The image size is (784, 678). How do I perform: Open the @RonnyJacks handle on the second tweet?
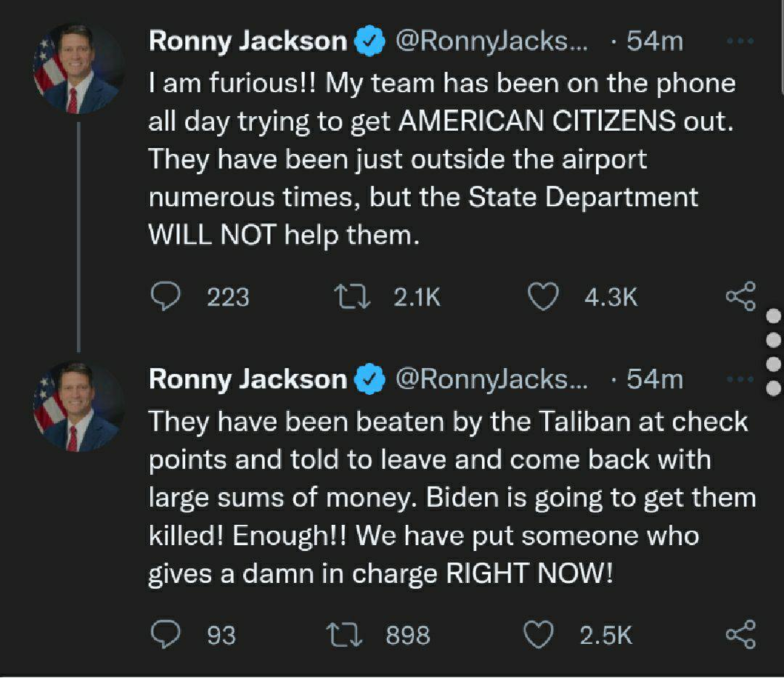click(x=491, y=379)
